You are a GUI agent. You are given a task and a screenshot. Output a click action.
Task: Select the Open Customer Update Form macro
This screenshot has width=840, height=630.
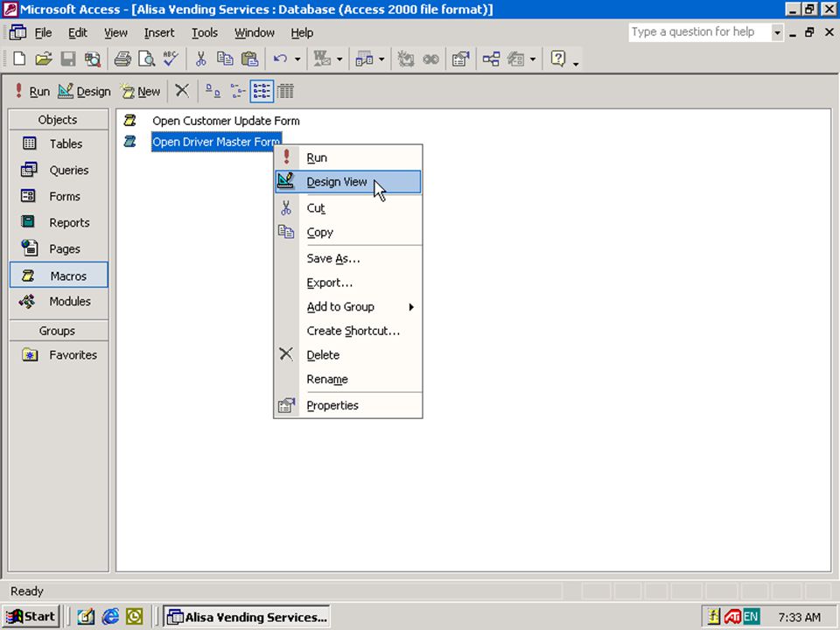(226, 121)
